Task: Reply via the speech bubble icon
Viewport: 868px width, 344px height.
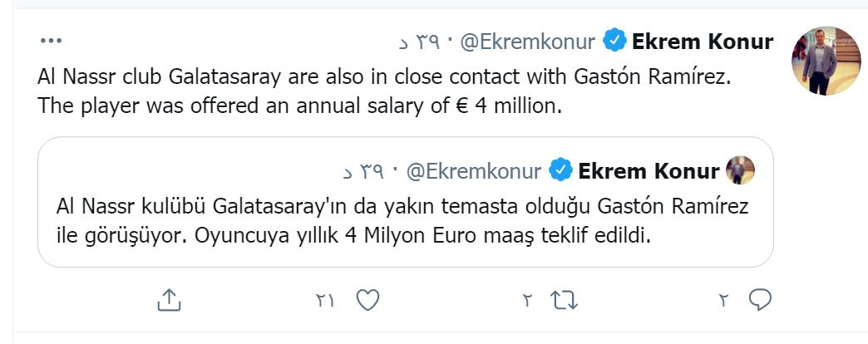Action: point(760,300)
